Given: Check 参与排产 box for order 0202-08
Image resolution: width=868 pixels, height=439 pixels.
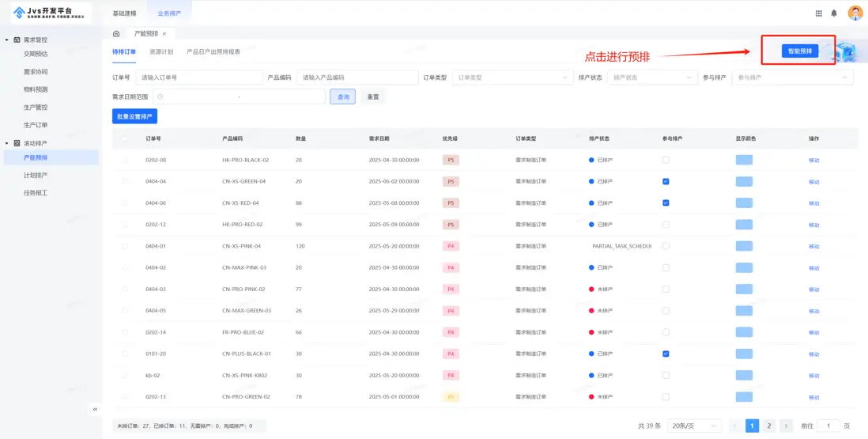Looking at the screenshot, I should pyautogui.click(x=666, y=160).
